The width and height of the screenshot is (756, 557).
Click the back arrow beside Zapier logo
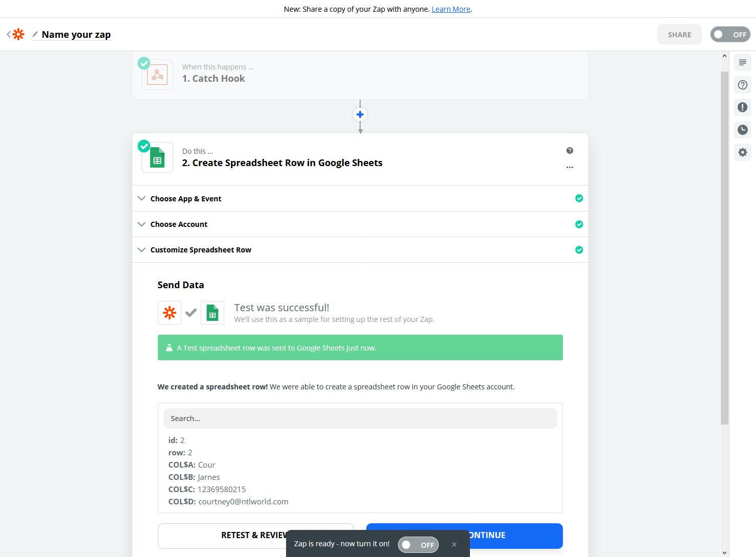pyautogui.click(x=9, y=34)
